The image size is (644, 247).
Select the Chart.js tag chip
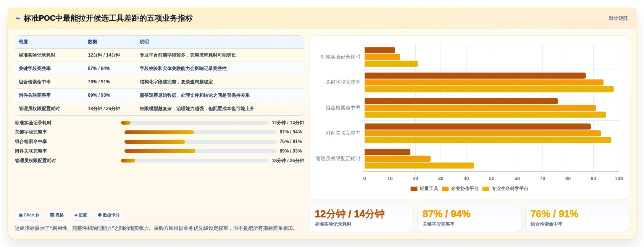pyautogui.click(x=29, y=215)
